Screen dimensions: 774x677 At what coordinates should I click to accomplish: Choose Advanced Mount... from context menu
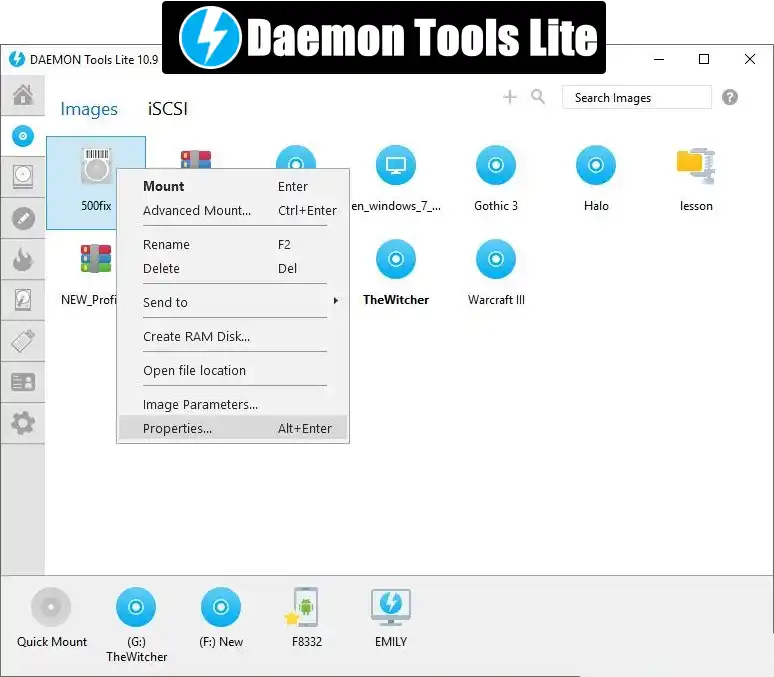(232, 210)
